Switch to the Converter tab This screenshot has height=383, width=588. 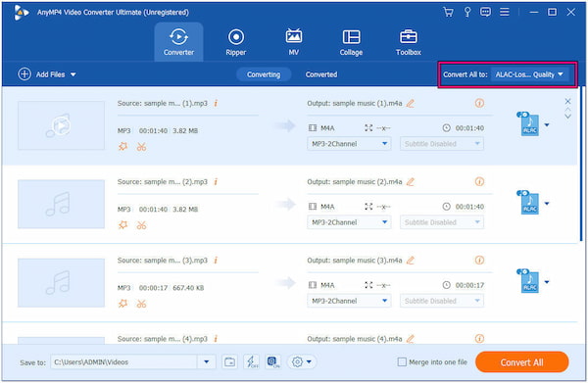pyautogui.click(x=178, y=42)
